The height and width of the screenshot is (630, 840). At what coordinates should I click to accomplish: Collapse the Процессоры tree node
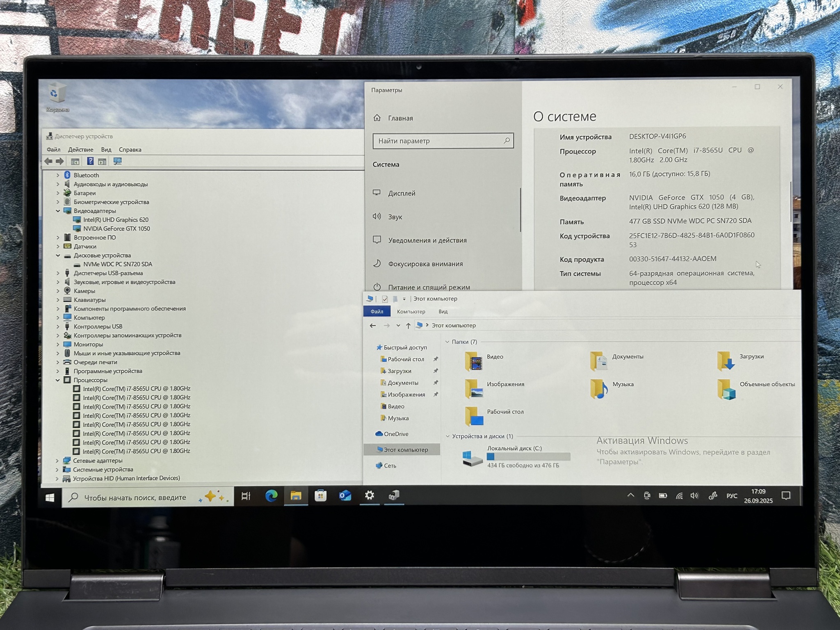coord(58,380)
